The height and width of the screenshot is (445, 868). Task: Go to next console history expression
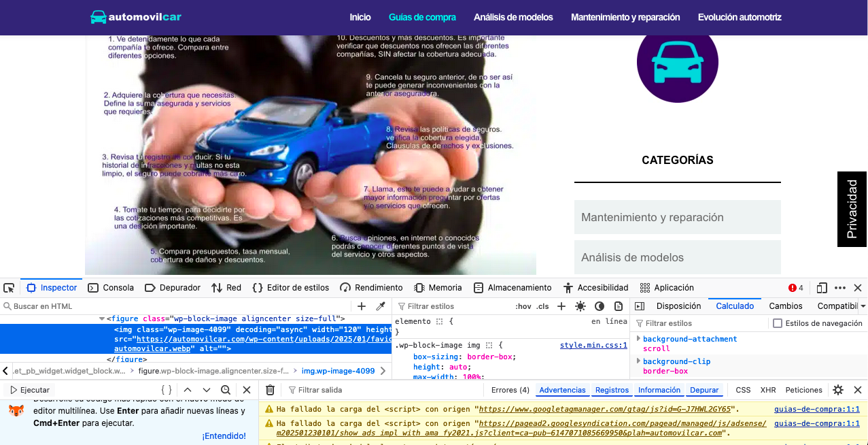207,390
